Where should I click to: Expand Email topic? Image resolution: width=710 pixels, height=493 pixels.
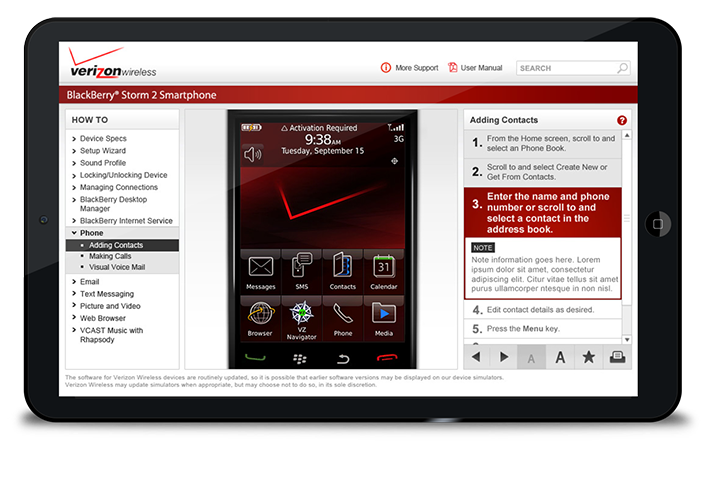click(89, 282)
